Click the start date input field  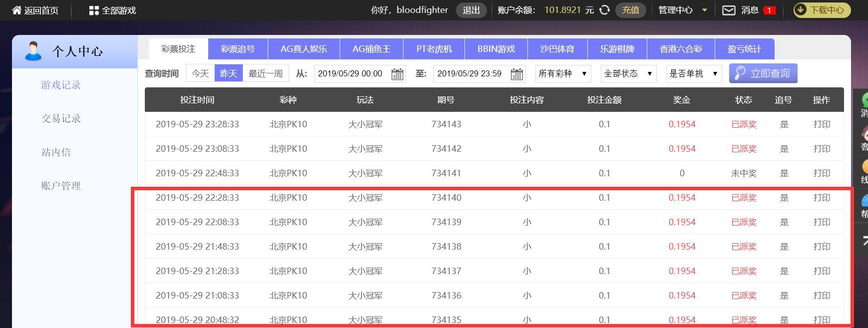[x=352, y=73]
